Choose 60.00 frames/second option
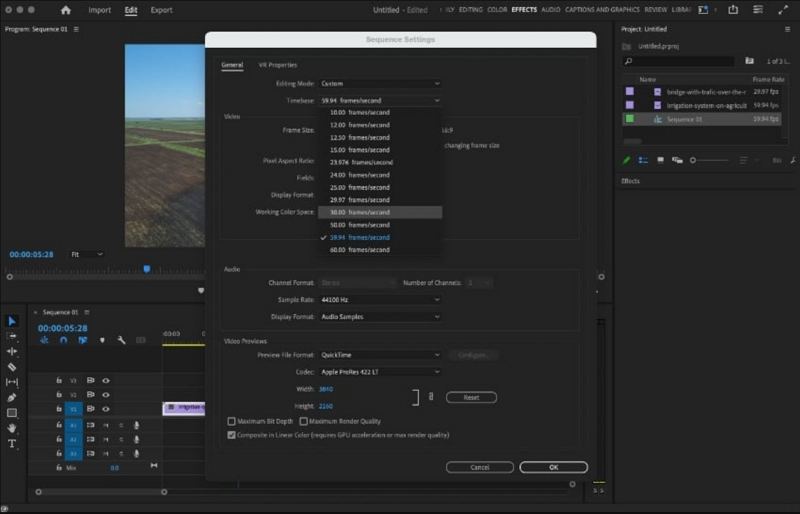The image size is (800, 514). pyautogui.click(x=380, y=250)
